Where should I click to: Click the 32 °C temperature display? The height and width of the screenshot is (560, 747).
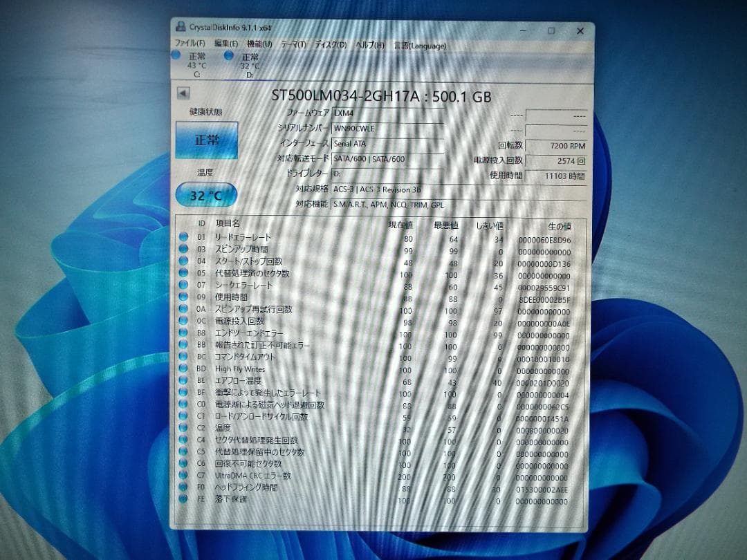point(205,196)
